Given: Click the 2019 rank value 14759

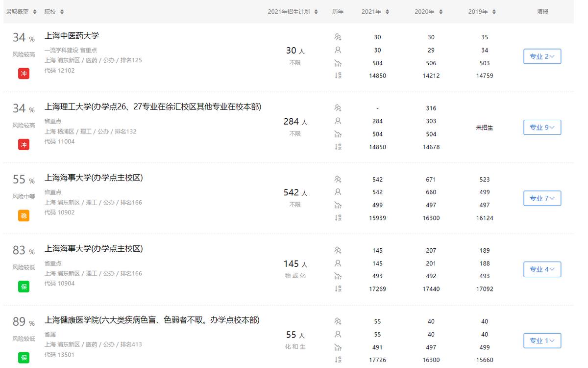Looking at the screenshot, I should [x=485, y=76].
